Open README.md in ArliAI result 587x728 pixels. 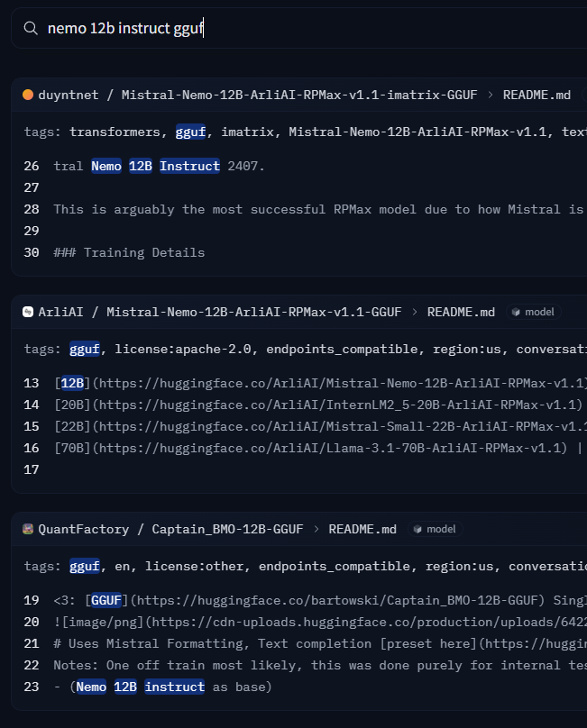coord(461,312)
